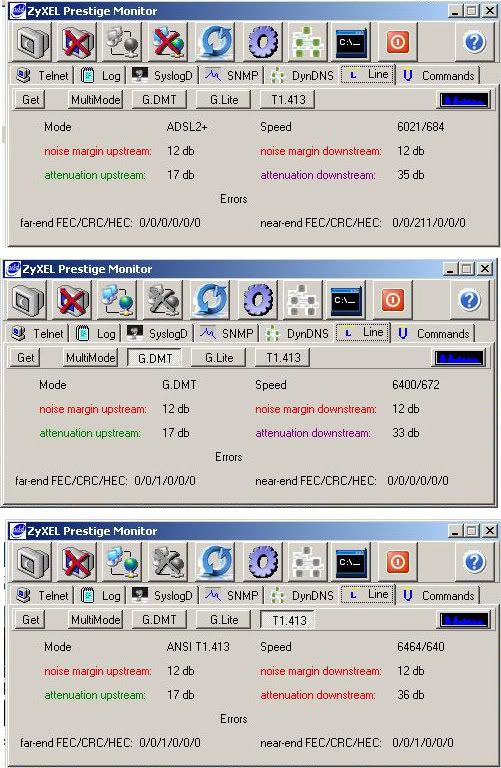Viewport: 501px width, 768px height.
Task: Click the speed value 6021/684
Action: (421, 127)
